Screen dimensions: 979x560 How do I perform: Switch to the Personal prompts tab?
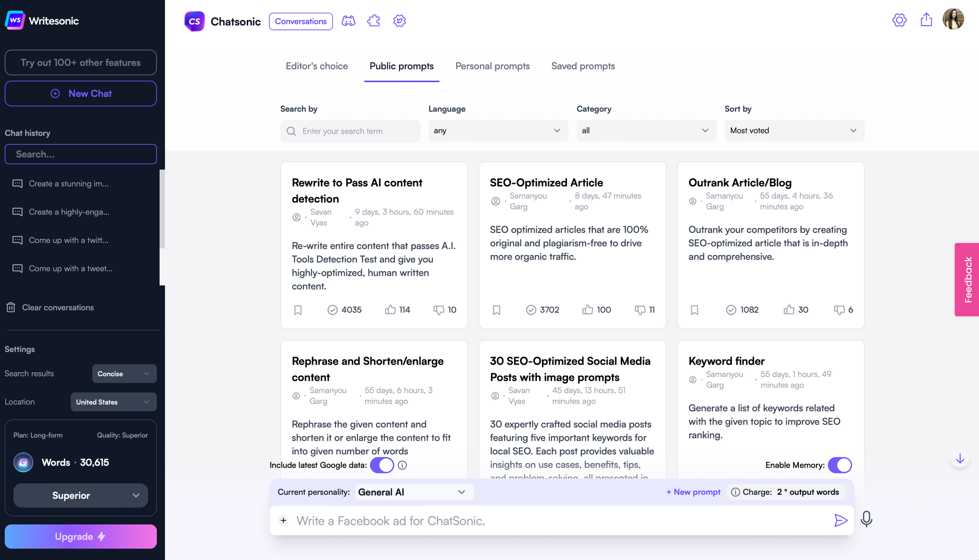click(492, 66)
